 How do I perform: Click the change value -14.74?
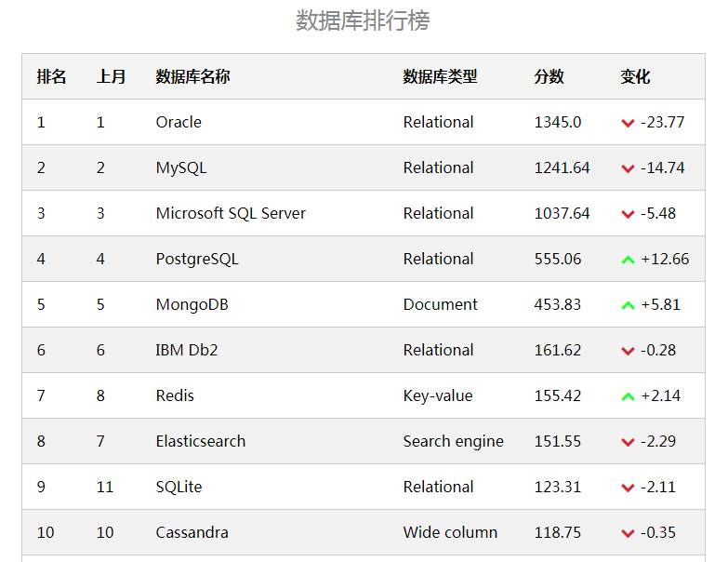[x=663, y=167]
